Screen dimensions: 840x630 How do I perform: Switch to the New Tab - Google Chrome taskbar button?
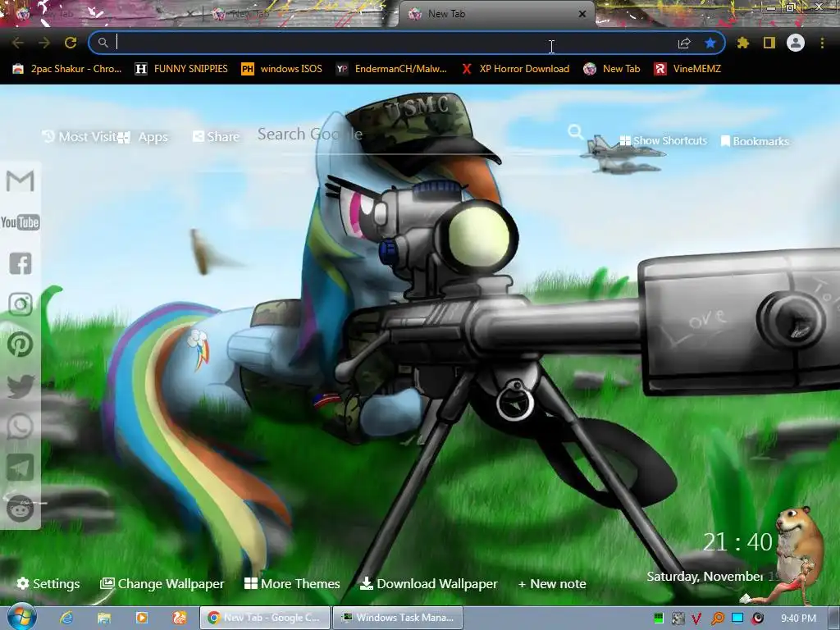click(265, 618)
